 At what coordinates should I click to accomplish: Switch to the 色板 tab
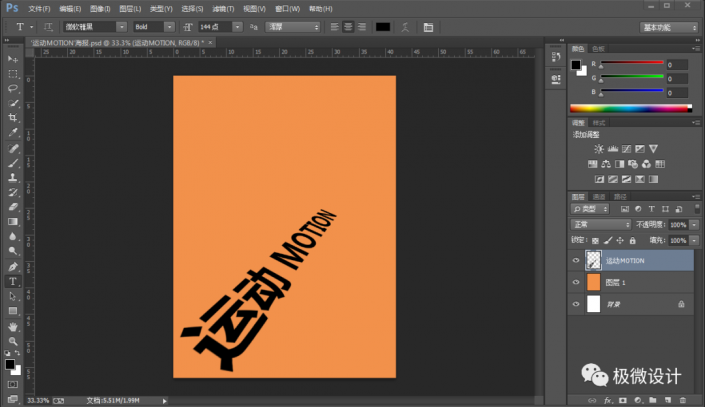click(x=598, y=49)
